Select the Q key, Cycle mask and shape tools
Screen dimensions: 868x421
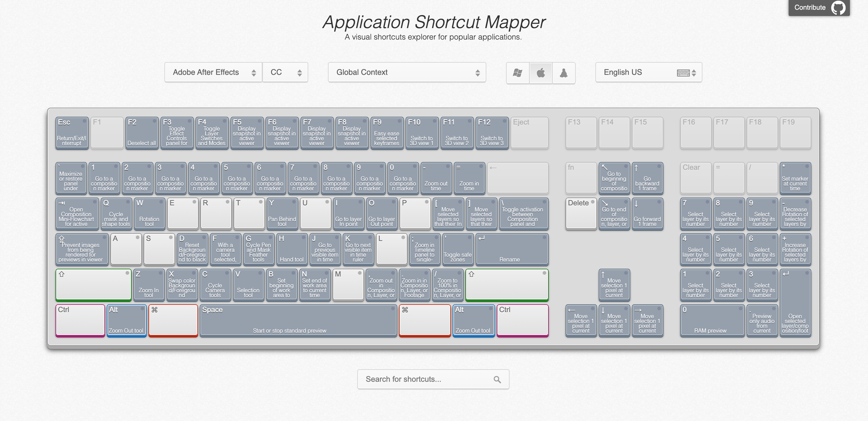tap(116, 214)
